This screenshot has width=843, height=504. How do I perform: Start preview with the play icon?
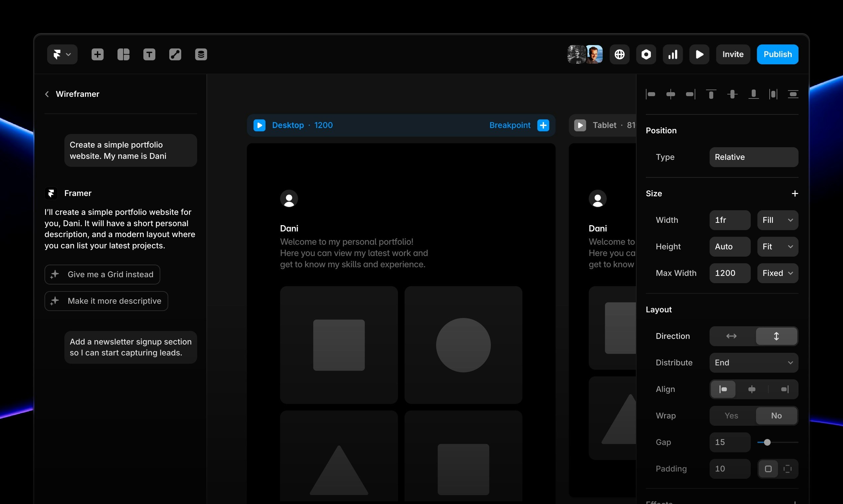[x=699, y=54]
